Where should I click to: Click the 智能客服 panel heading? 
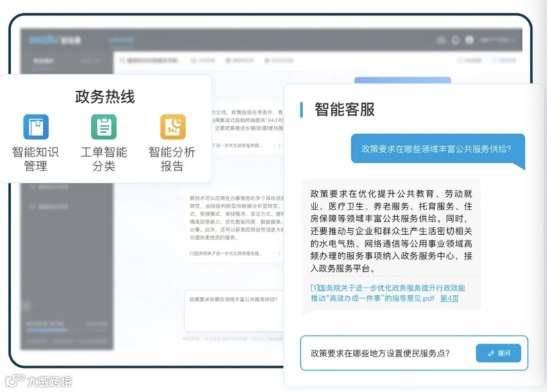tap(345, 110)
